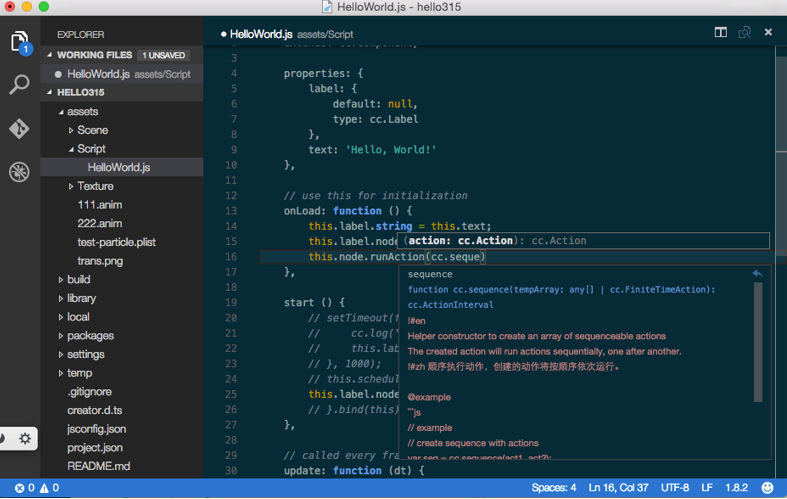The height and width of the screenshot is (499, 787).
Task: Change the UTF-8 file encoding
Action: click(675, 488)
